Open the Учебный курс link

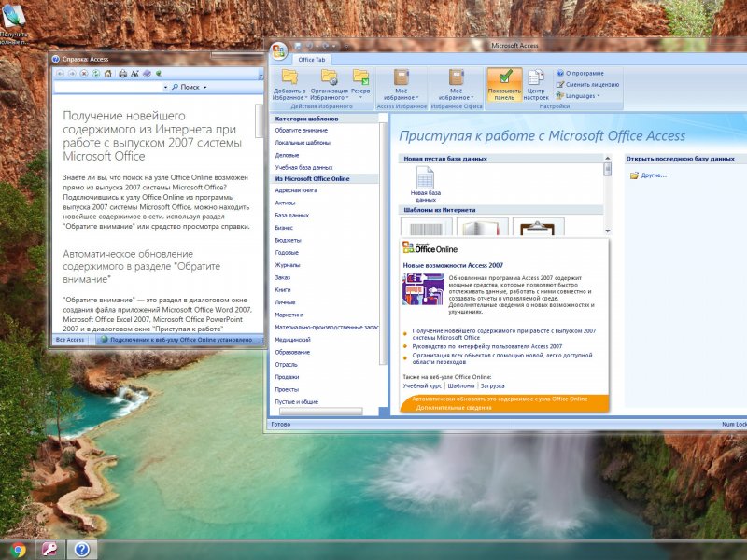click(x=422, y=386)
